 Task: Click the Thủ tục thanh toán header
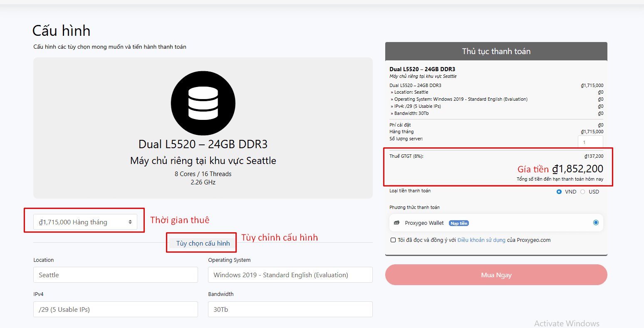point(496,52)
